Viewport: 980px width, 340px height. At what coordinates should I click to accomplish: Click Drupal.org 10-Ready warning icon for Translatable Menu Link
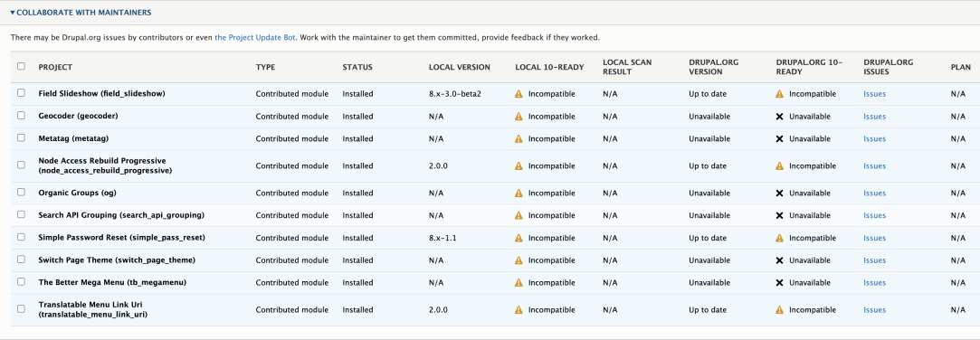coord(779,310)
